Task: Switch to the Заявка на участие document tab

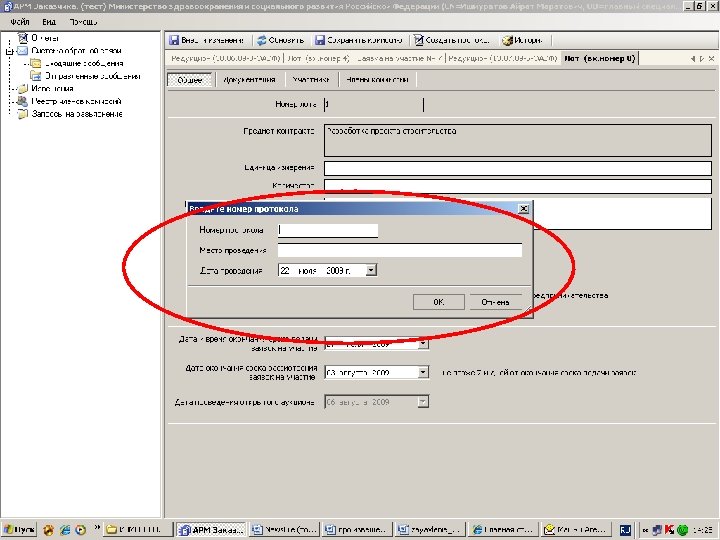Action: [399, 59]
